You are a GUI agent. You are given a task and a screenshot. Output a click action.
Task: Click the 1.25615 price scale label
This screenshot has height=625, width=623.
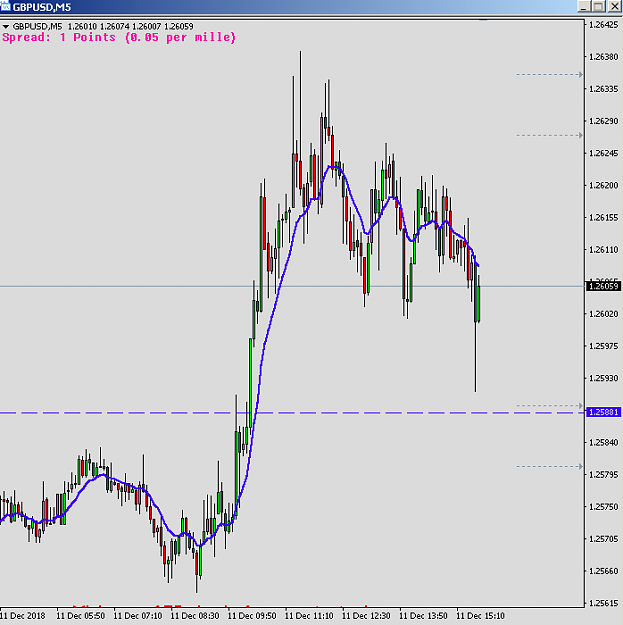point(603,603)
